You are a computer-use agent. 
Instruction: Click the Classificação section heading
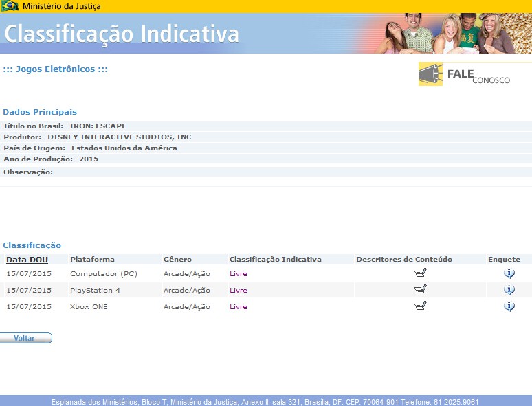coord(32,245)
